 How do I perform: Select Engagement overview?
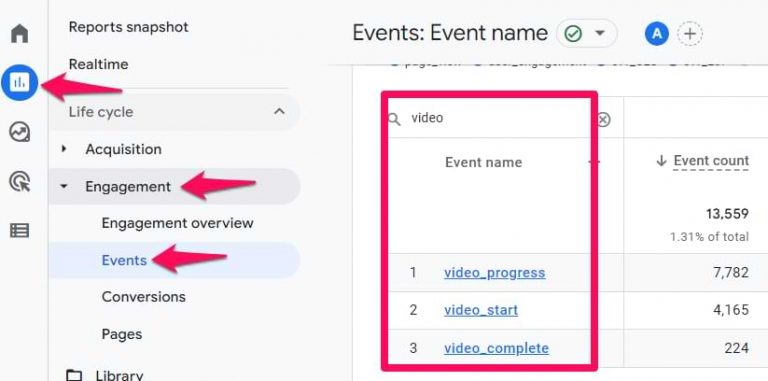tap(177, 223)
